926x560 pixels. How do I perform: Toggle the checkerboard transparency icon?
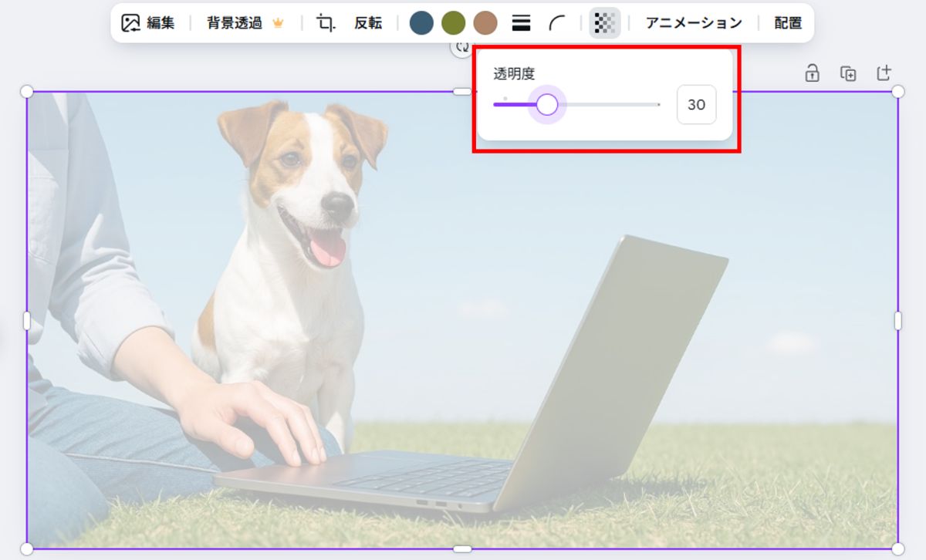pos(604,23)
